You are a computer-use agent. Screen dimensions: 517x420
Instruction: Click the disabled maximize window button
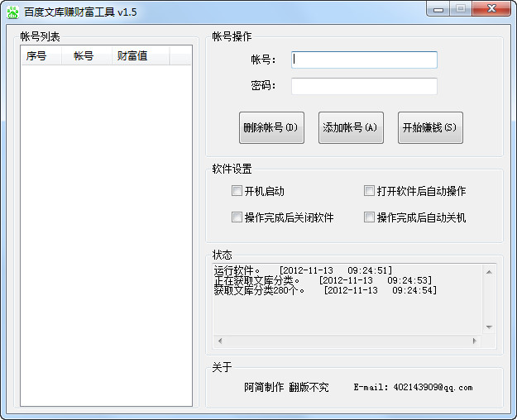point(461,9)
